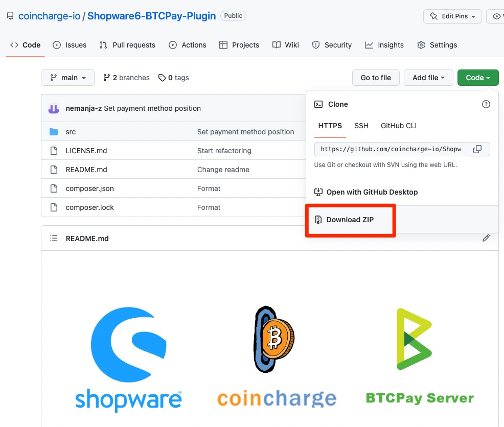Image resolution: width=504 pixels, height=427 pixels.
Task: Select the GitHub CLI clone tab
Action: [399, 126]
